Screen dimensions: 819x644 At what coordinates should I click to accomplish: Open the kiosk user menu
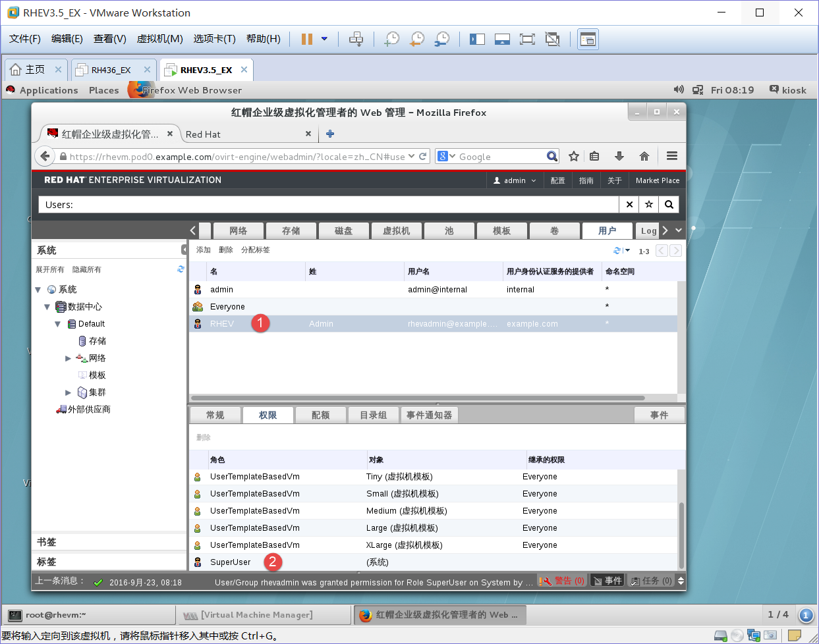pos(788,90)
